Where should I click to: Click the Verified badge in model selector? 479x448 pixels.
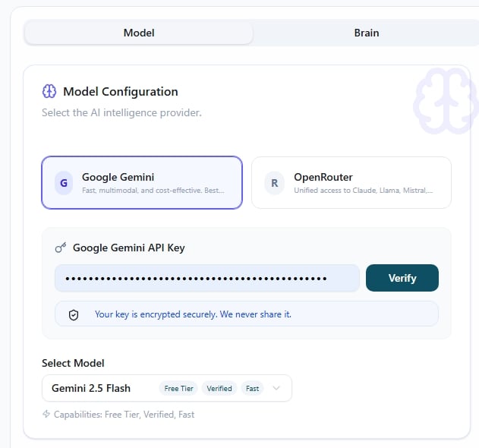219,389
